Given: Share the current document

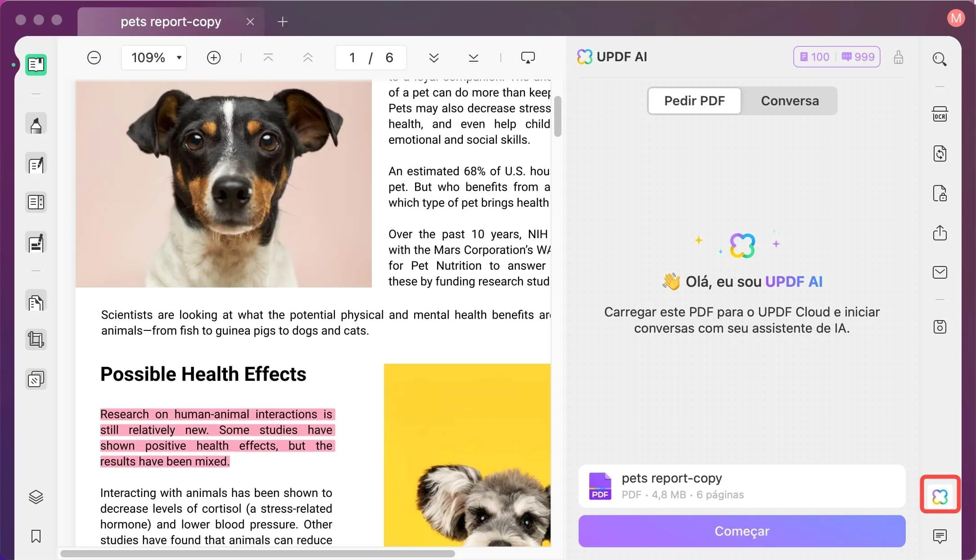Looking at the screenshot, I should pyautogui.click(x=940, y=233).
